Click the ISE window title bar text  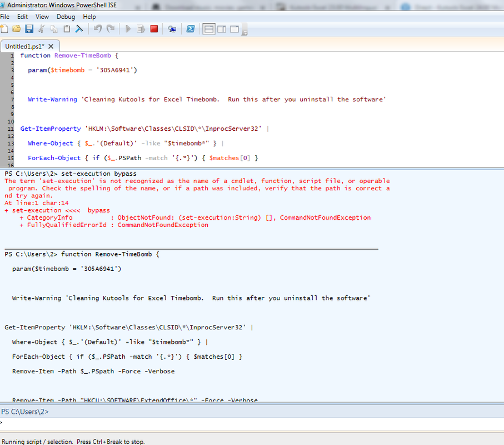[x=62, y=5]
